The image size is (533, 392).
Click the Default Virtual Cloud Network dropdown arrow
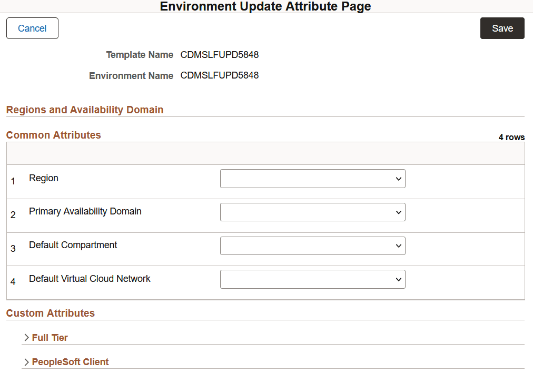(x=399, y=279)
